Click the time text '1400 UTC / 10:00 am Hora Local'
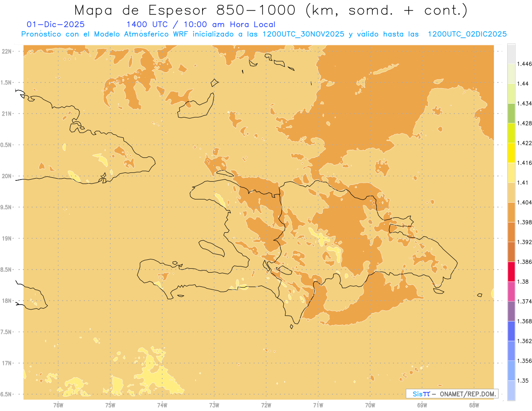The height and width of the screenshot is (411, 532). click(201, 25)
